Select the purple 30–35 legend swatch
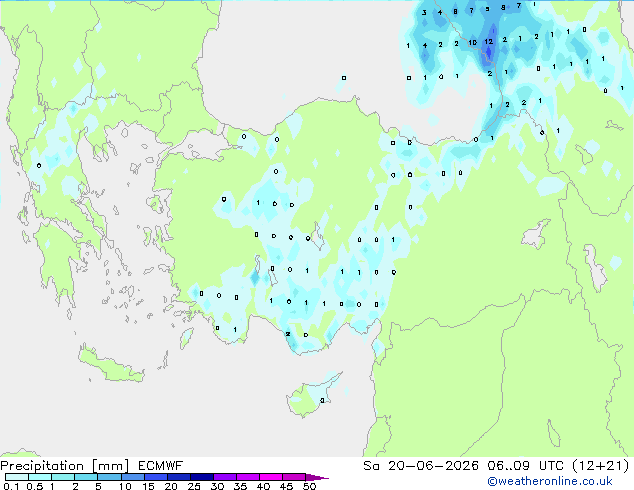The image size is (634, 490). click(x=225, y=477)
